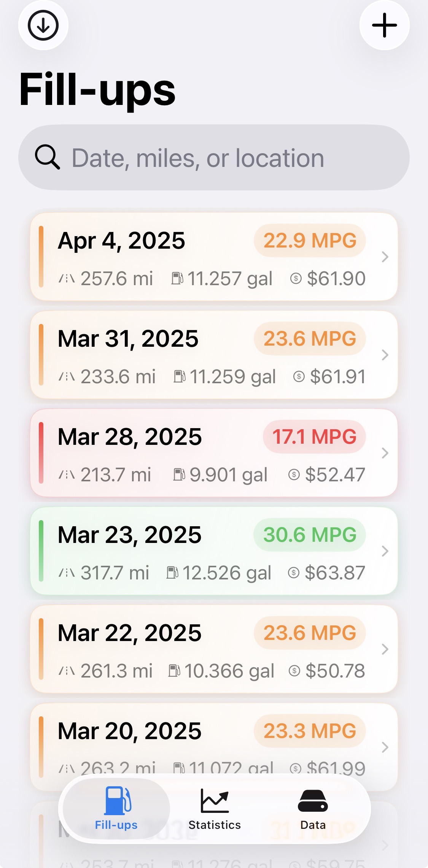This screenshot has width=428, height=868.
Task: Tap the red 17.1 MPG badge
Action: tap(314, 436)
